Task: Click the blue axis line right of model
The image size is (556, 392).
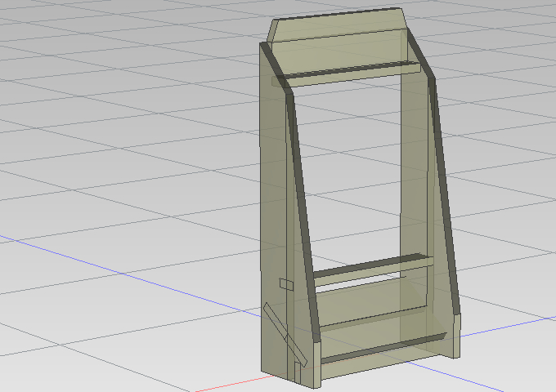Action: click(x=507, y=326)
